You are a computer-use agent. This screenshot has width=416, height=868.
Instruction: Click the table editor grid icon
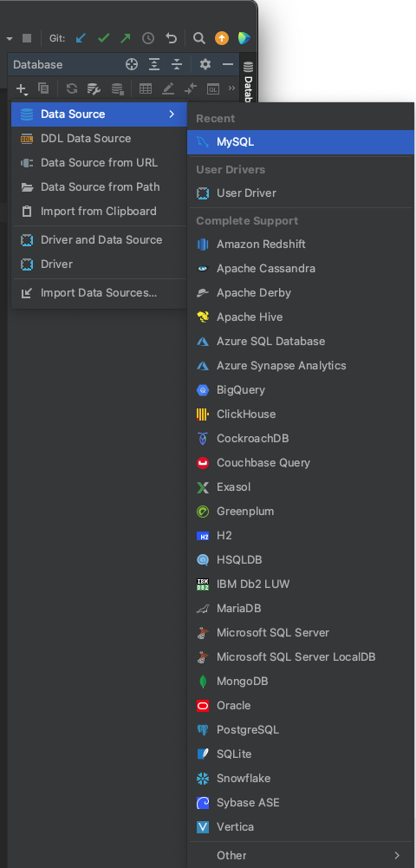click(x=146, y=88)
